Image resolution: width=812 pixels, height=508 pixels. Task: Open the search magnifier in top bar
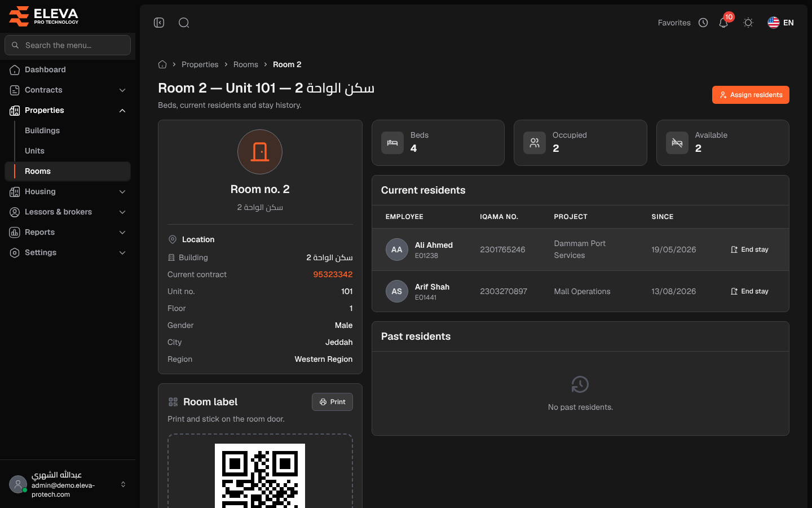click(x=184, y=23)
